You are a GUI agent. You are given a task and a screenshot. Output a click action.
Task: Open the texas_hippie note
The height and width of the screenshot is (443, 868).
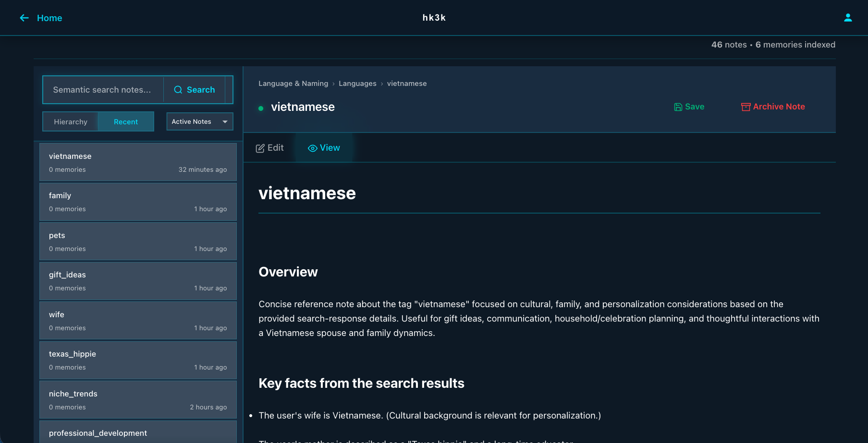tap(138, 360)
